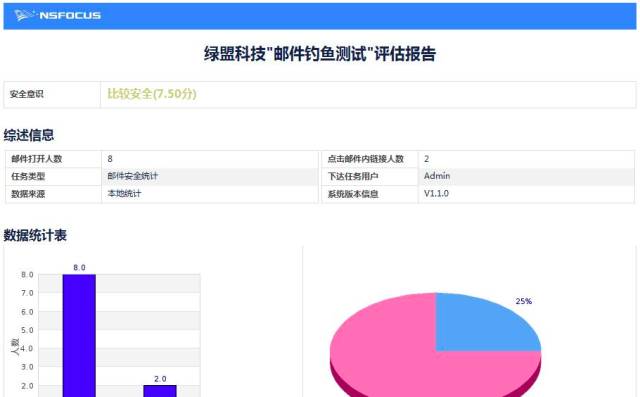This screenshot has height=397, width=640.
Task: Click the version value V1.1.0
Action: pyautogui.click(x=436, y=193)
